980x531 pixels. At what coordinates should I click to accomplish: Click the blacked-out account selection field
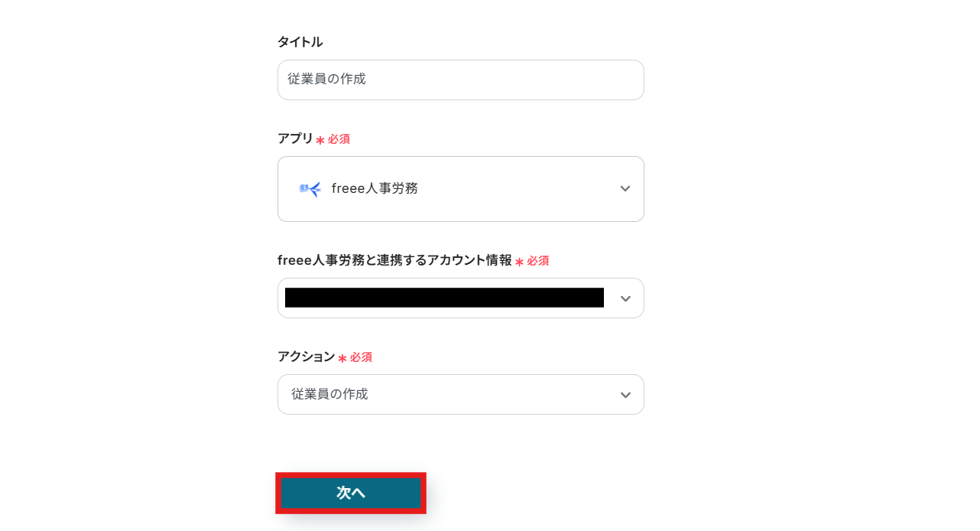point(443,298)
